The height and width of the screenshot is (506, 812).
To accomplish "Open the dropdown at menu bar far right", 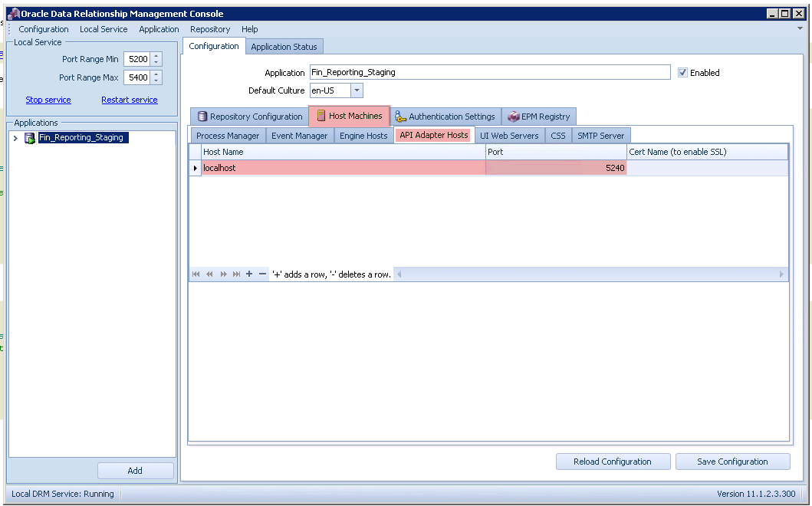I will [x=800, y=29].
